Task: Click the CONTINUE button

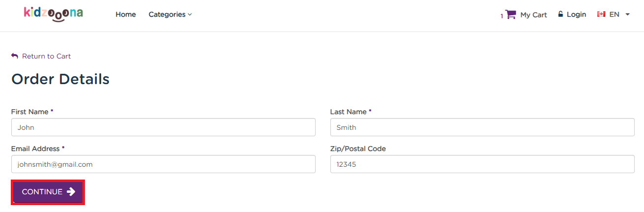Action: [x=48, y=192]
